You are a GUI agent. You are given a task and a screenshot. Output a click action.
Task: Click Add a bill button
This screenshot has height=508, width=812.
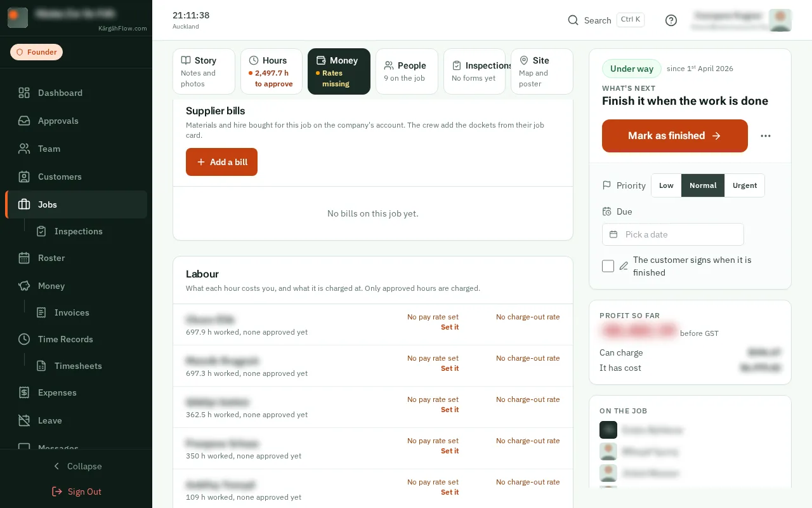[x=221, y=162]
